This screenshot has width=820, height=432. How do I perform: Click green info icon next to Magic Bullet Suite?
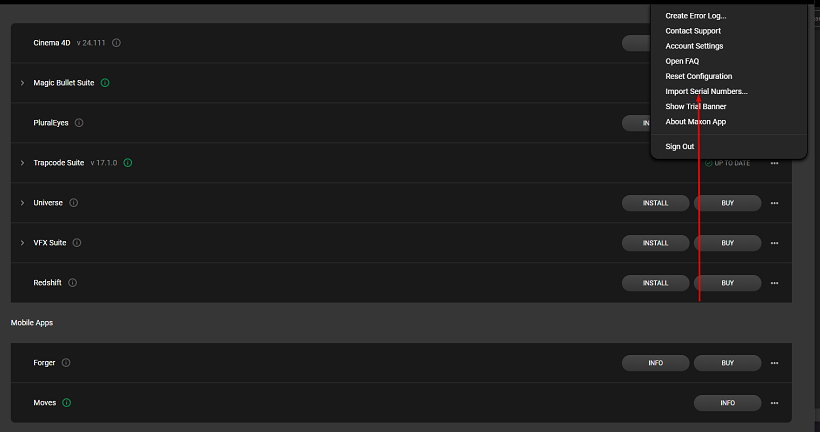point(105,83)
